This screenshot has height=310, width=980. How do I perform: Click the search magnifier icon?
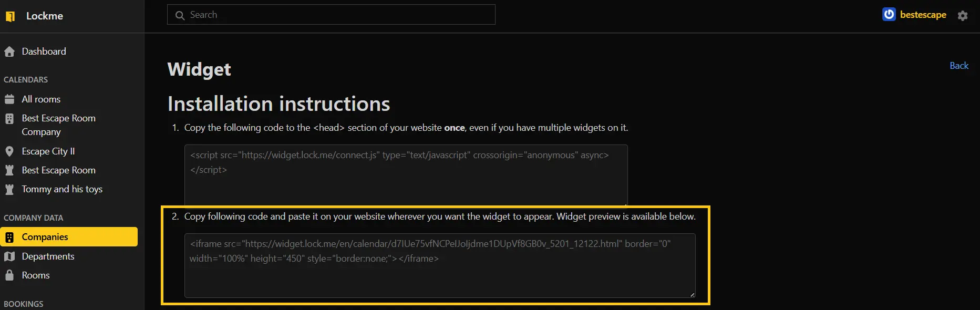point(180,15)
